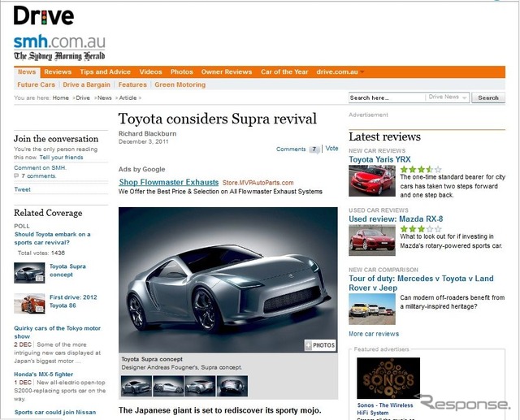Screen dimensions: 520x420
Task: Click the off-roaders comparison thumbnail
Action: [x=372, y=310]
